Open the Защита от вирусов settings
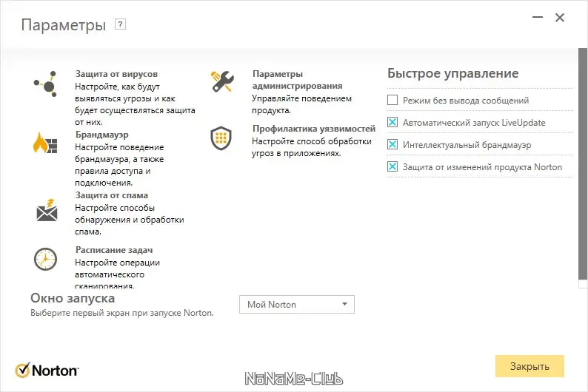Screen dimensions: 588x392 coord(116,74)
